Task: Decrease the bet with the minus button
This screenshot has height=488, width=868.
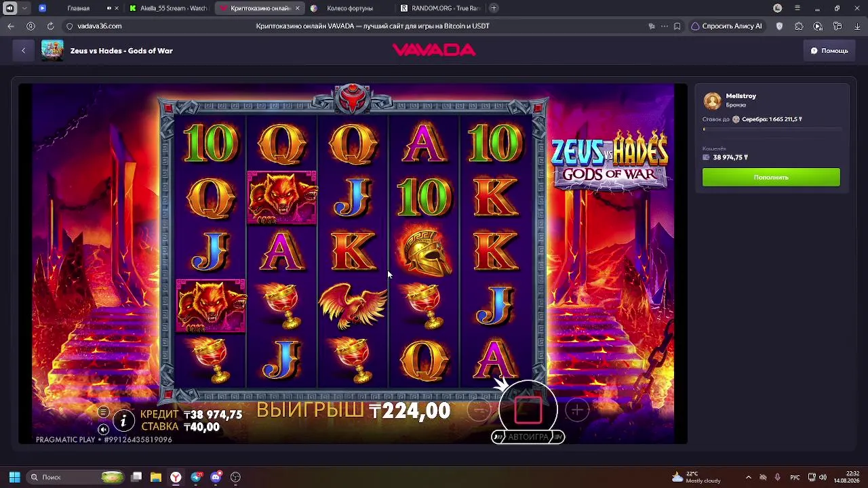Action: (479, 410)
